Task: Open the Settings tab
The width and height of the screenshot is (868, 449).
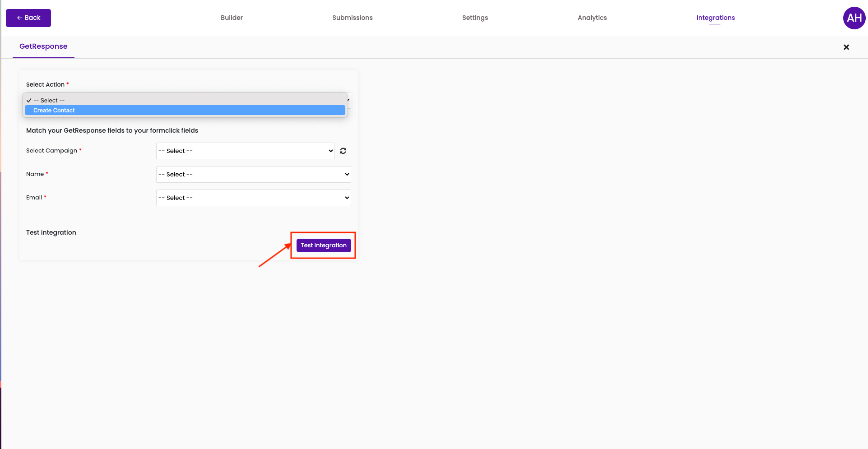Action: click(x=475, y=18)
